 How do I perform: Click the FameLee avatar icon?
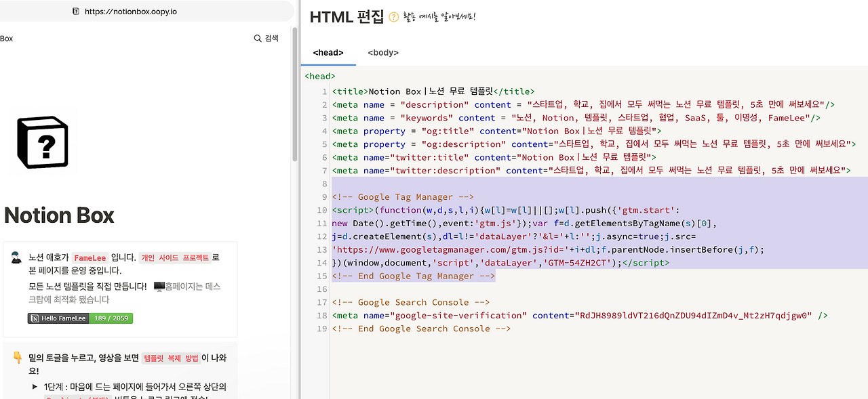[x=17, y=257]
